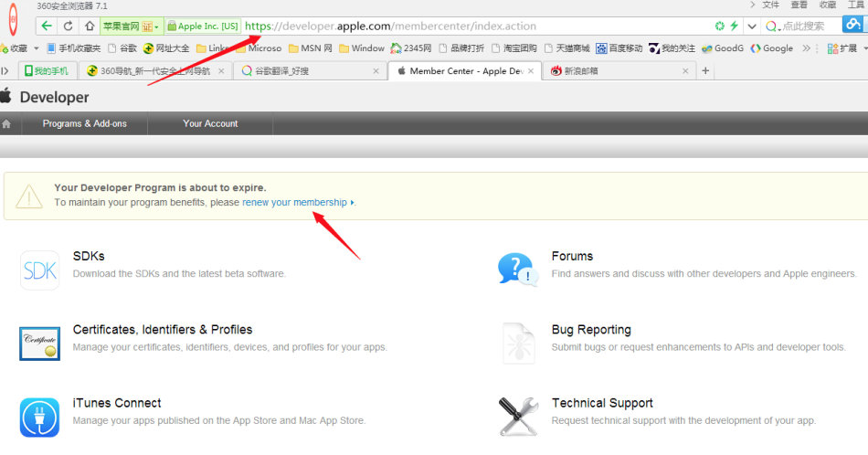Open the SDKs heading link
Image resolution: width=868 pixels, height=455 pixels.
(x=89, y=256)
